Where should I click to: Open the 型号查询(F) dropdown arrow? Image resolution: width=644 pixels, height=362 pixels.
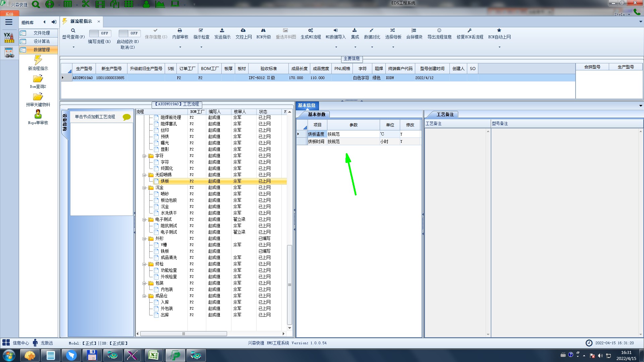click(73, 47)
